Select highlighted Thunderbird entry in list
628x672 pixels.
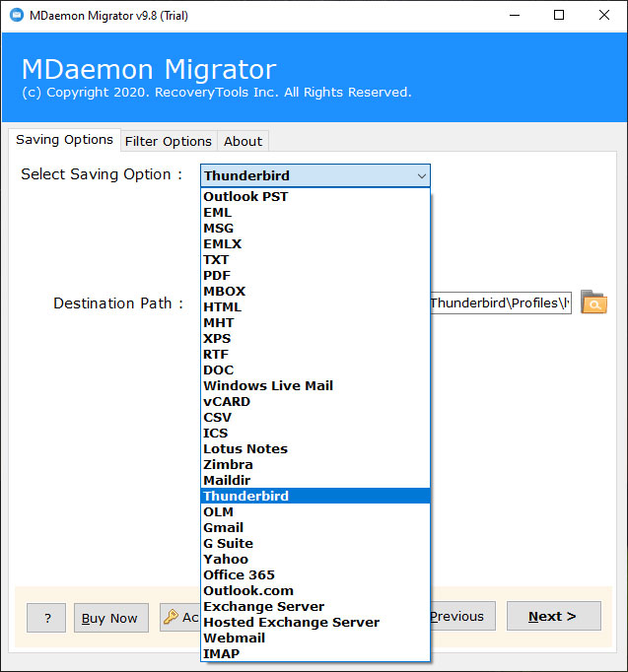315,496
